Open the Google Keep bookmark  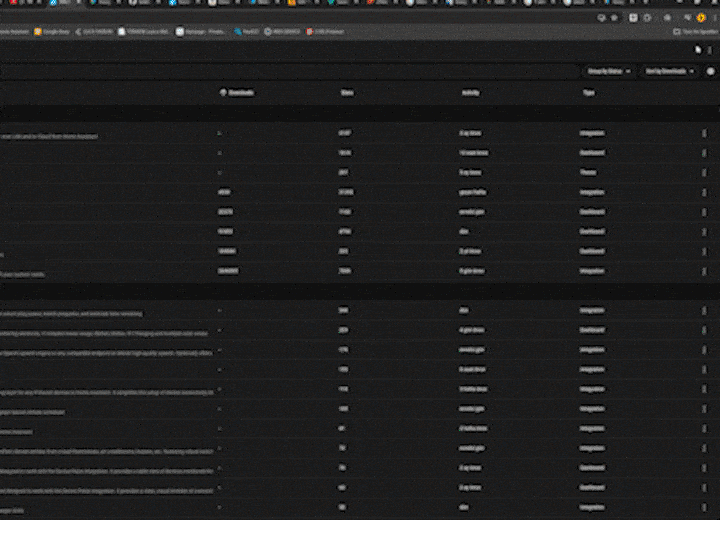pyautogui.click(x=56, y=32)
